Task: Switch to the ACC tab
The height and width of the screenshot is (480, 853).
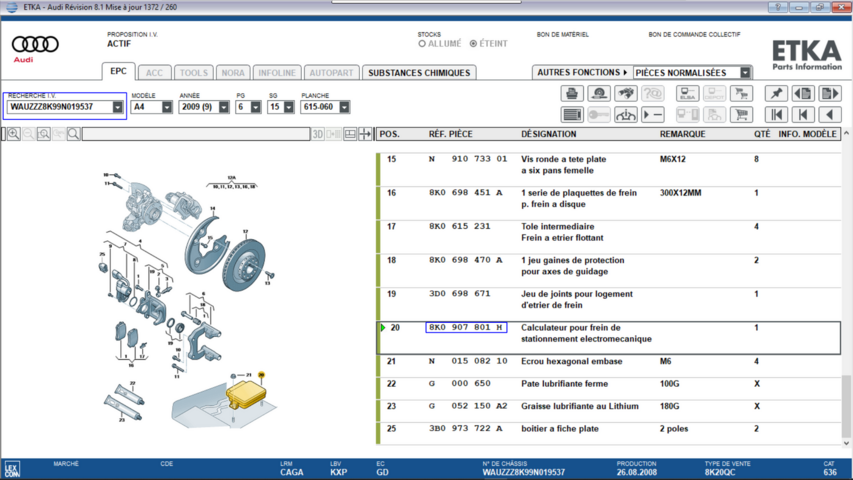Action: (154, 73)
